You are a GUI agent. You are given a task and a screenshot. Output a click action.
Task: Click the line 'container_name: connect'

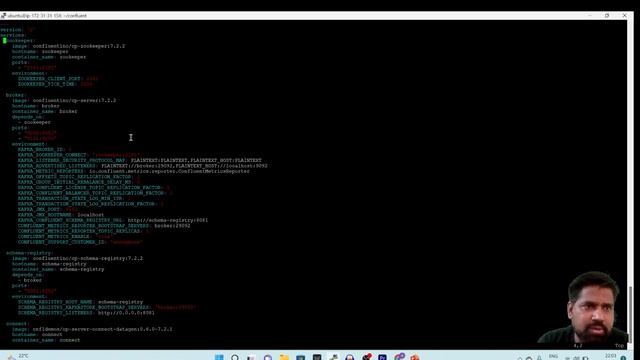click(46, 340)
